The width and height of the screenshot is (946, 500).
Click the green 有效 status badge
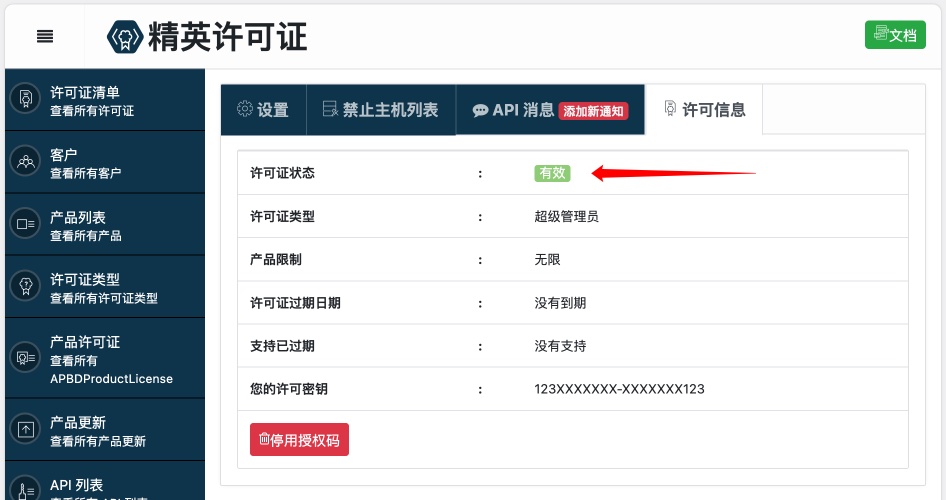coord(552,173)
